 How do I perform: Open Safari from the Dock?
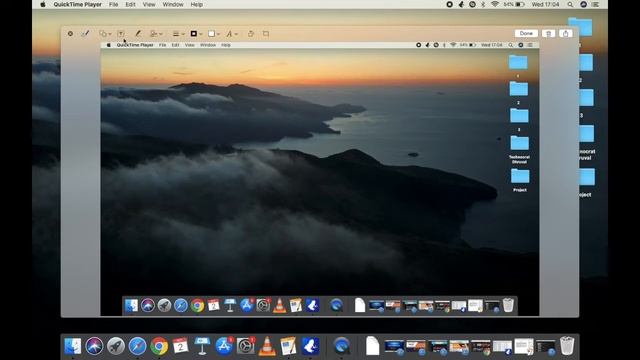pos(138,346)
